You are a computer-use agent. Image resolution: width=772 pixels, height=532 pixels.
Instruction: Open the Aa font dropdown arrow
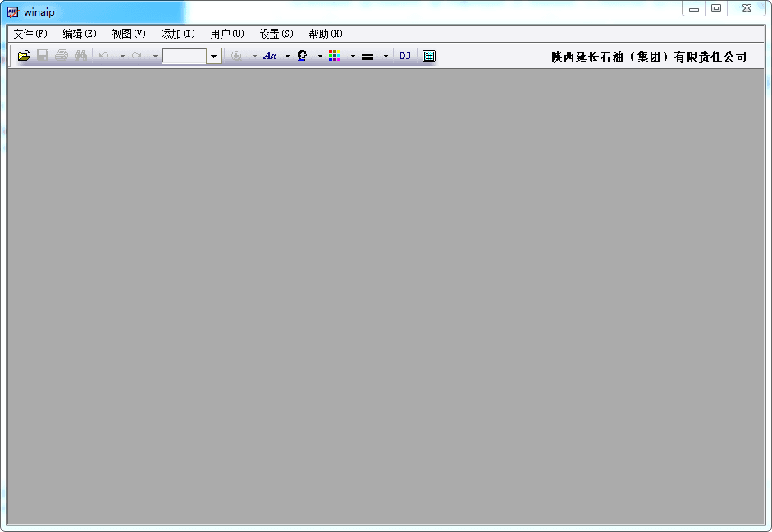[x=287, y=56]
